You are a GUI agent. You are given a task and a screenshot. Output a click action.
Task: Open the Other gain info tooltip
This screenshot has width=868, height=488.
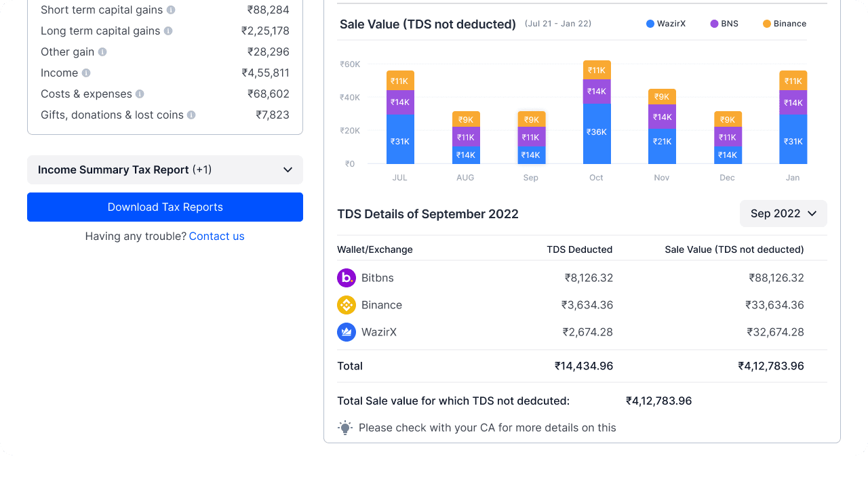102,52
